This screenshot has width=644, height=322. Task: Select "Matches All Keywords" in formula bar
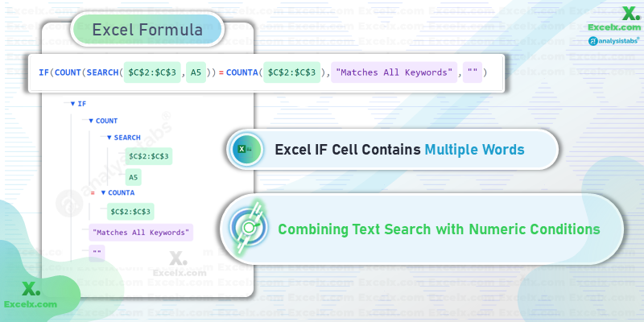[x=394, y=72]
